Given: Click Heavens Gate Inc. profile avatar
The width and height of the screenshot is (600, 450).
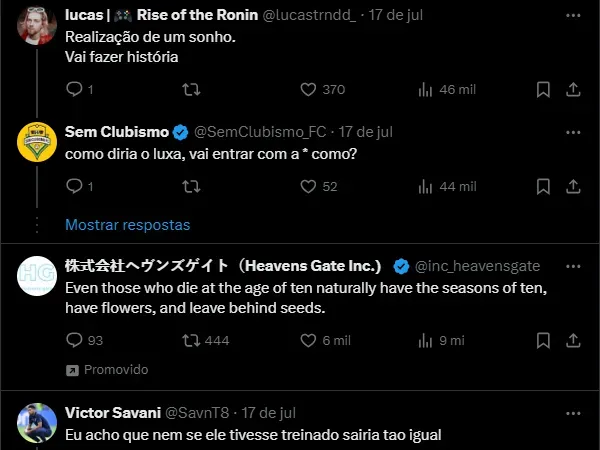Looking at the screenshot, I should [x=37, y=275].
